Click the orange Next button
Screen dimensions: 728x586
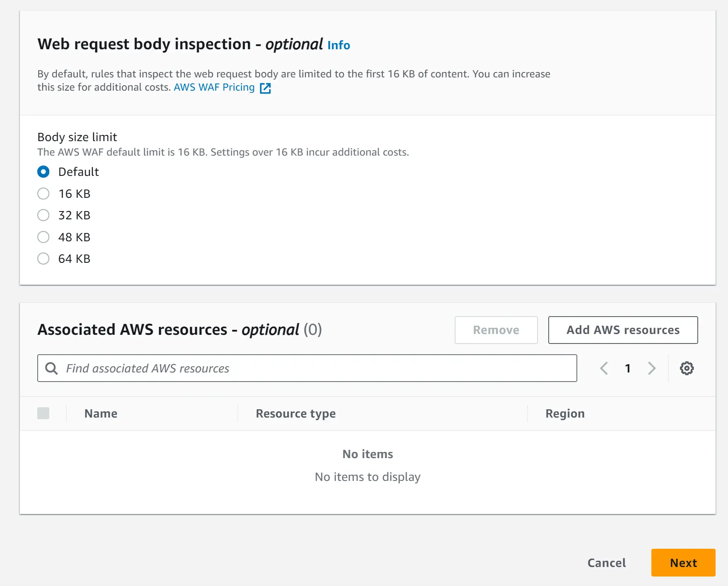[683, 563]
